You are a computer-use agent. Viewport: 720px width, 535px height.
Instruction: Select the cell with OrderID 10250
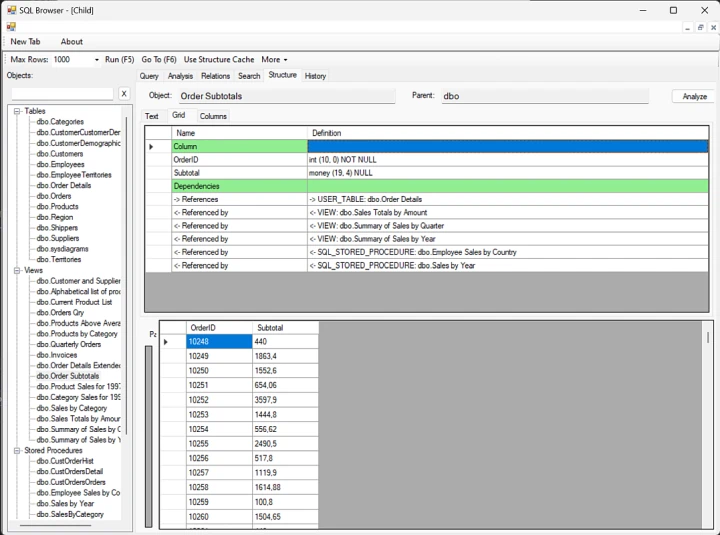(219, 371)
